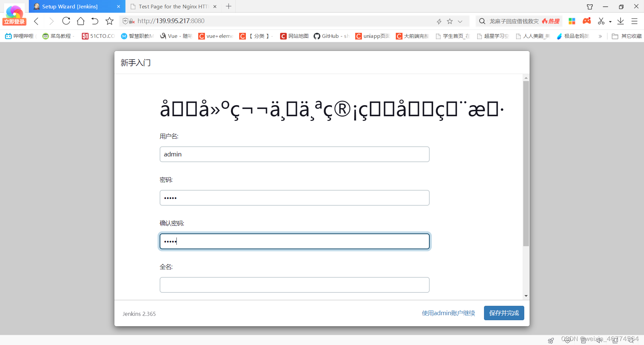Click the undo/restore closed tab icon
The height and width of the screenshot is (345, 644).
click(95, 21)
